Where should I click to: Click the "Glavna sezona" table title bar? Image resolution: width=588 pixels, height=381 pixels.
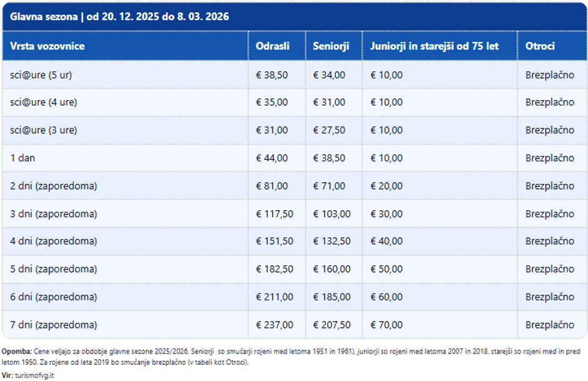tap(119, 16)
